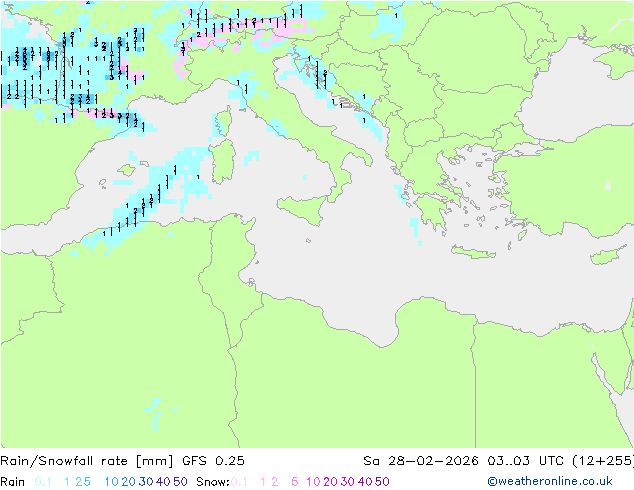This screenshot has width=634, height=490.
Task: Select the rain legend value 10
Action: 112,482
